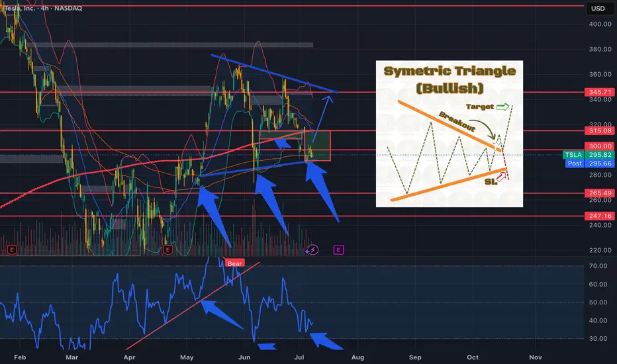Screen dimensions: 617x364
Task: Click the May label on the time axis
Action: tap(187, 357)
